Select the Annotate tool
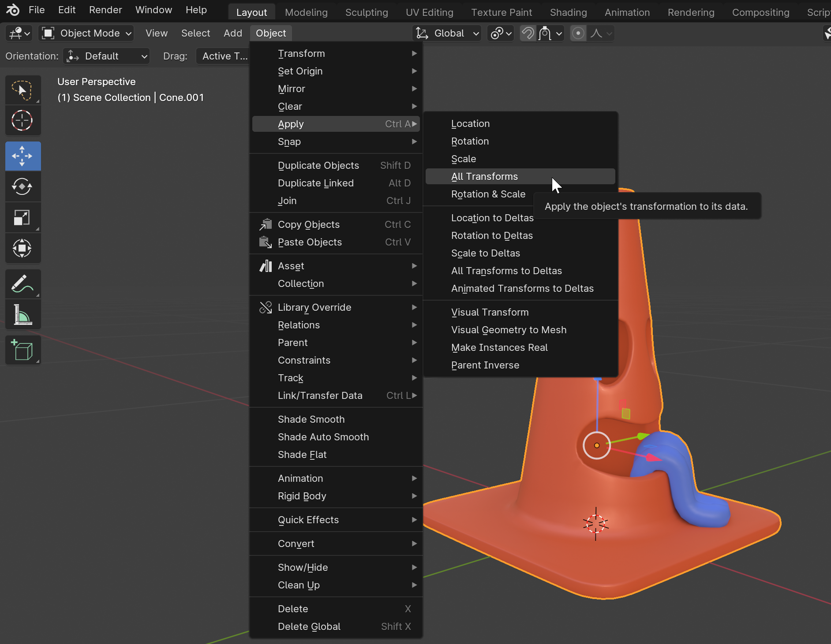 pyautogui.click(x=23, y=284)
